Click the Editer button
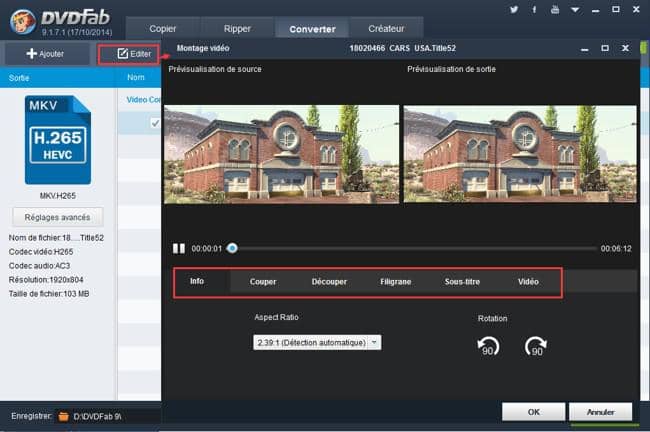The width and height of the screenshot is (650, 432). [x=129, y=54]
